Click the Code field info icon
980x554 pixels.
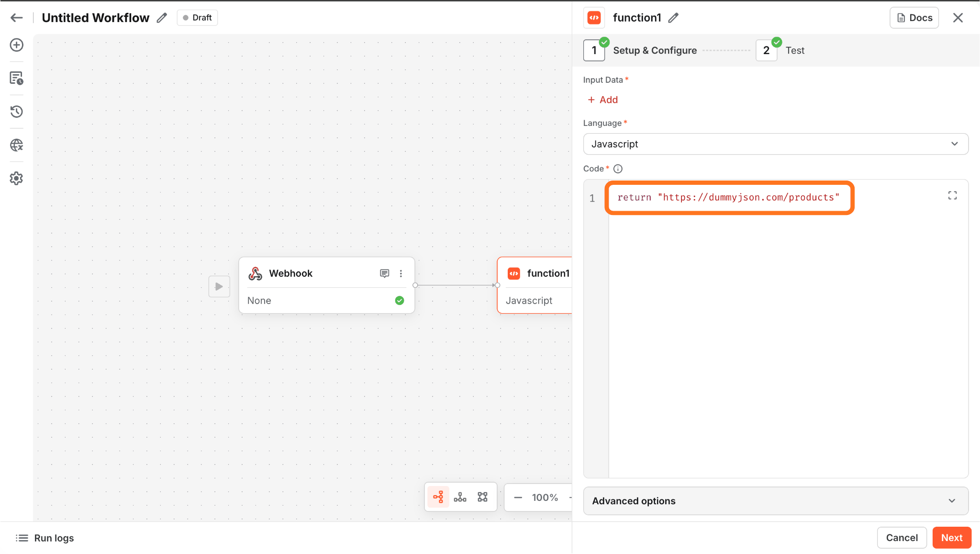click(x=618, y=169)
